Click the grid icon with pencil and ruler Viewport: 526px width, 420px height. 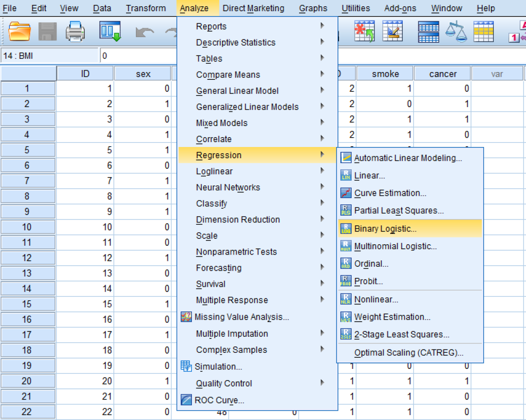point(393,31)
